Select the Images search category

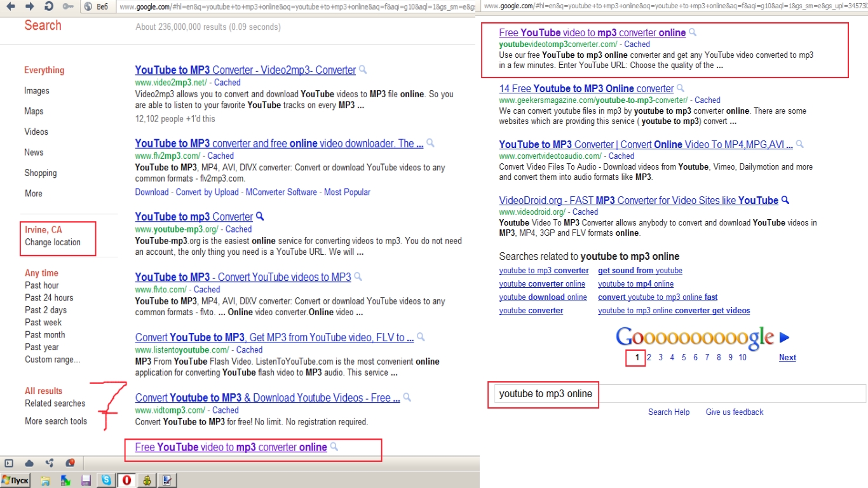[37, 91]
